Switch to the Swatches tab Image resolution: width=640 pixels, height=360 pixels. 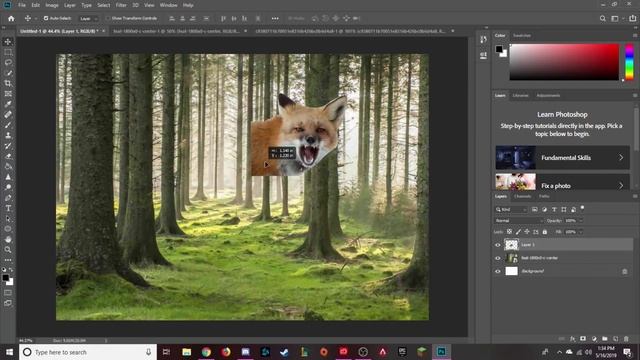[x=522, y=36]
